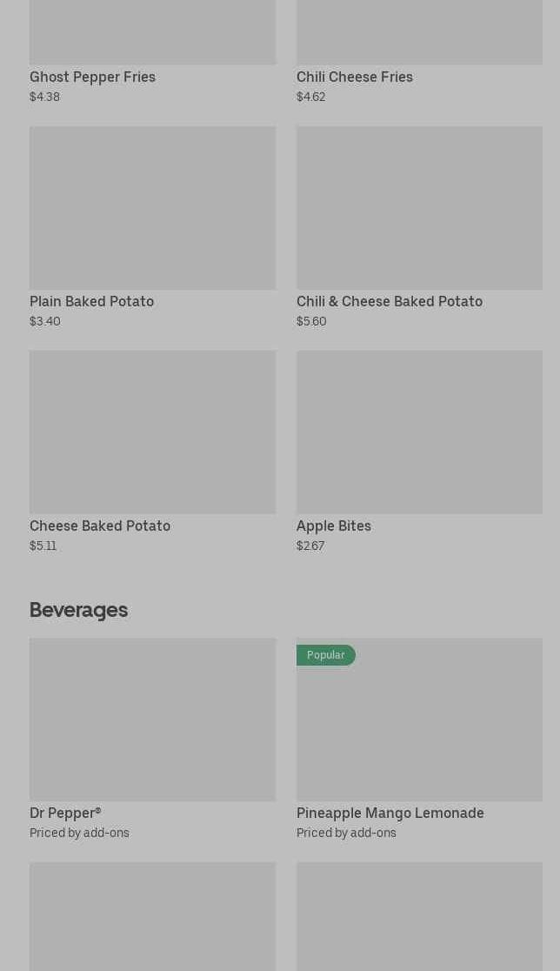Screen dimensions: 560x971
Task: Click the Plain Baked Potato image
Action: pos(152,208)
